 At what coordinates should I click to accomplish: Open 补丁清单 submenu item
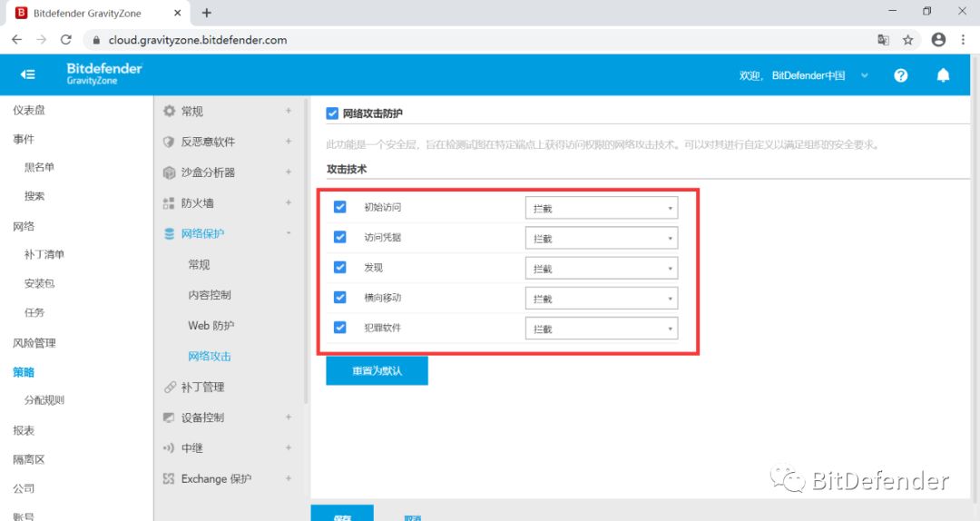pyautogui.click(x=44, y=254)
